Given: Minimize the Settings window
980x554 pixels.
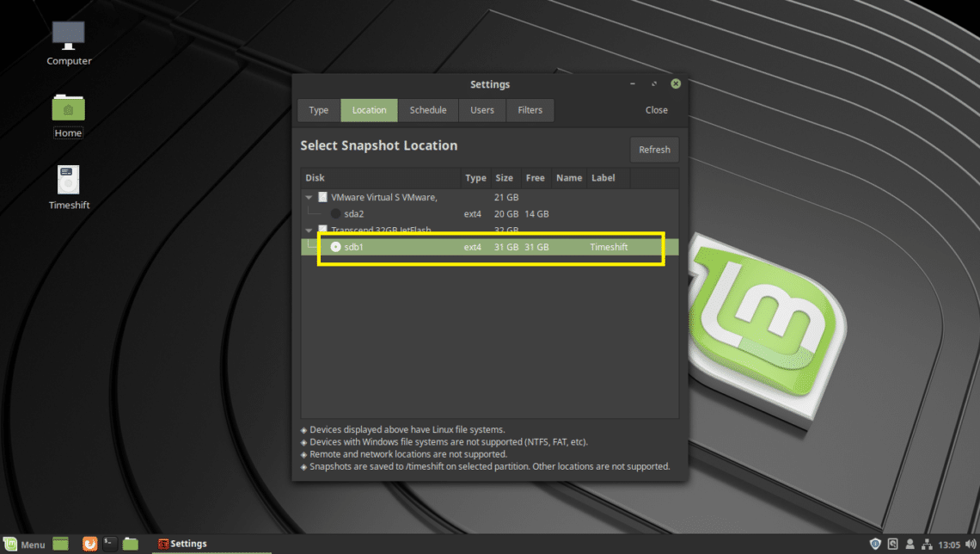Looking at the screenshot, I should (x=633, y=83).
